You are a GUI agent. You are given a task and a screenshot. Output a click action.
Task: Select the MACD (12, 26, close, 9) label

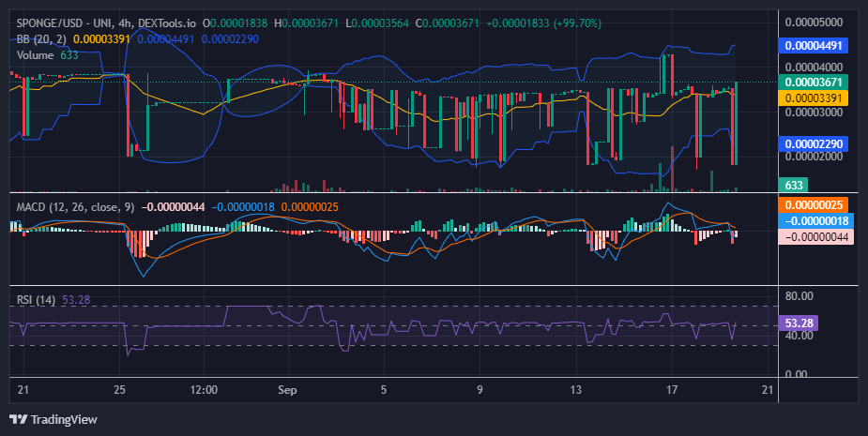click(75, 207)
